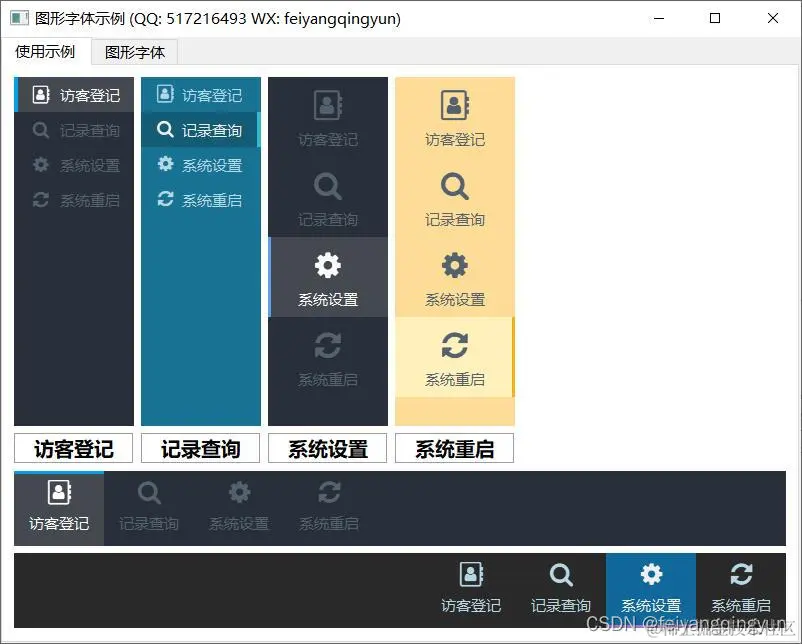
Task: Select the 系统重启 refresh icon in the yellow sidebar
Action: (454, 346)
